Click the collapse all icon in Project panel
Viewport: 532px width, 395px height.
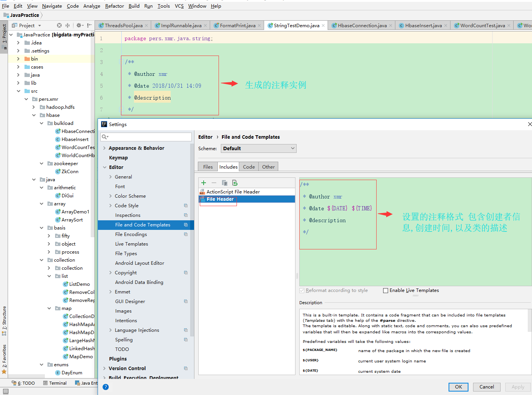coord(67,25)
